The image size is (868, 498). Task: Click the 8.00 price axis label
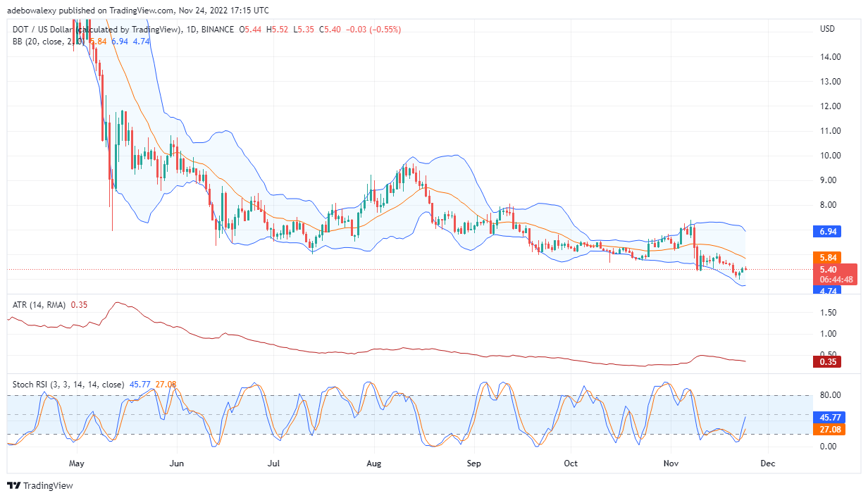(829, 205)
